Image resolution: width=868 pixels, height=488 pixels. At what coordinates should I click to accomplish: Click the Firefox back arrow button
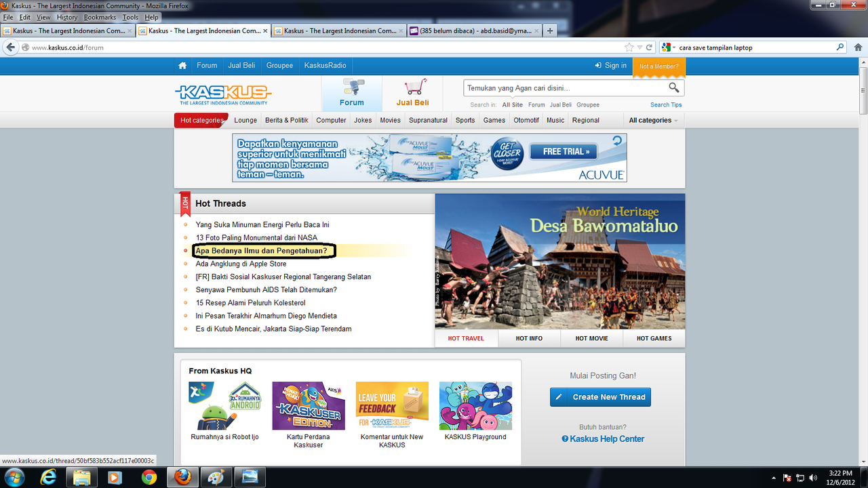[x=10, y=47]
